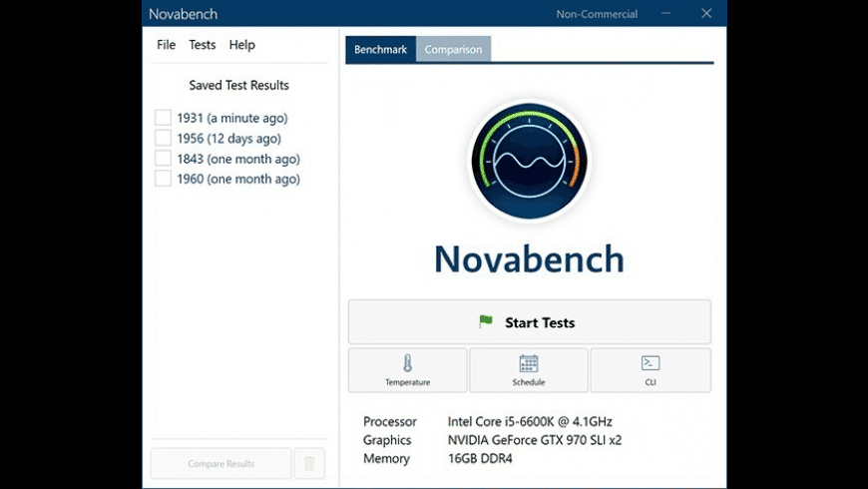Switch to the Comparison tab
868x489 pixels.
[x=453, y=49]
